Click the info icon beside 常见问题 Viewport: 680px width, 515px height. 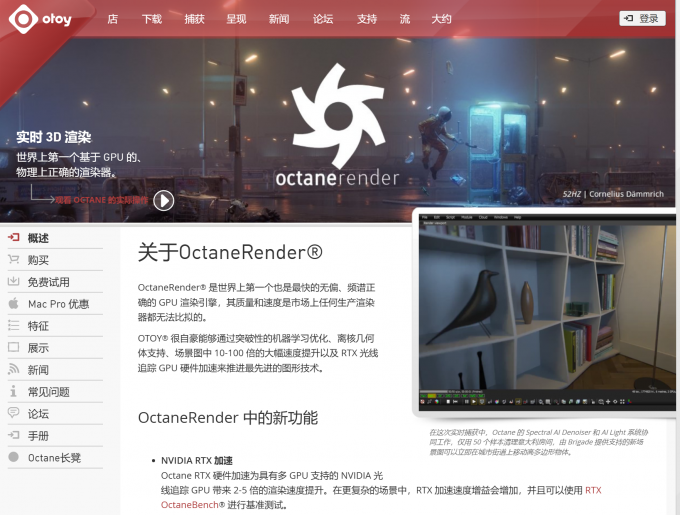pos(13,391)
